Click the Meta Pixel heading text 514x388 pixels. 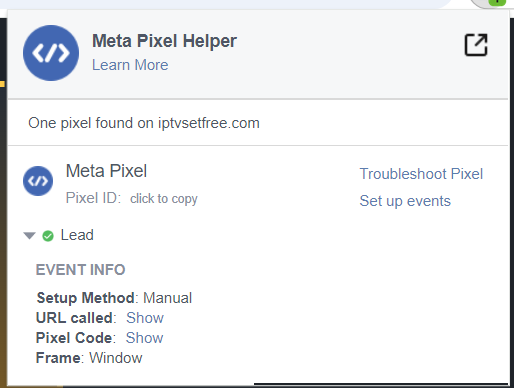pos(106,171)
